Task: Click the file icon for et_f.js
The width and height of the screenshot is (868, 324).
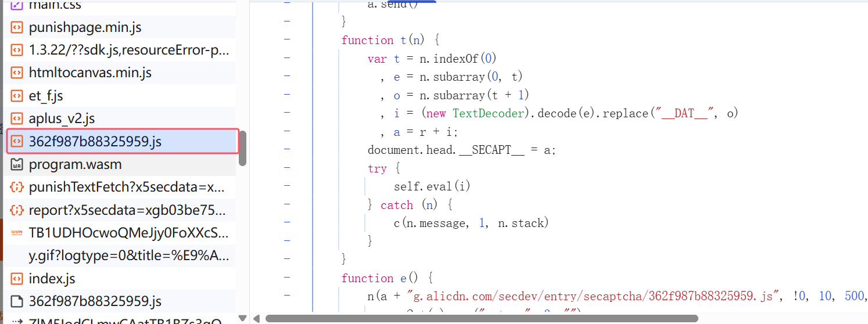Action: point(17,96)
